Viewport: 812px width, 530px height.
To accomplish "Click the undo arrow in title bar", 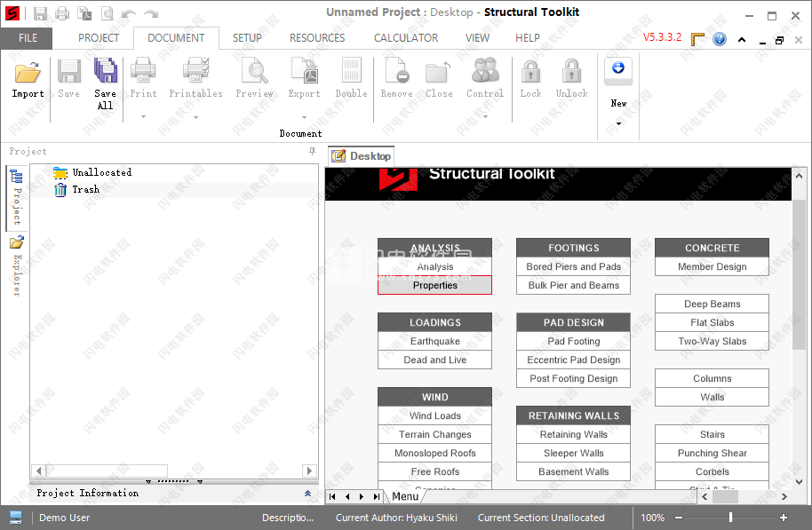I will tap(129, 14).
